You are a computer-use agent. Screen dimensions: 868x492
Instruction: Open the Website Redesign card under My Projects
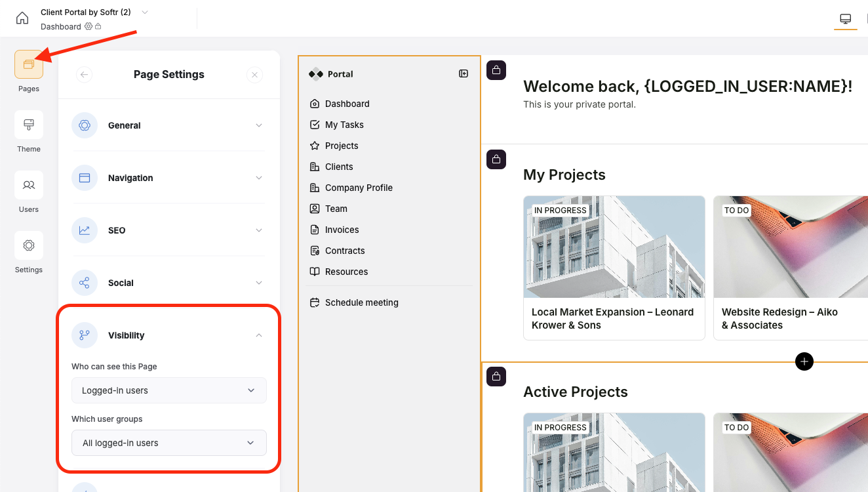(791, 268)
